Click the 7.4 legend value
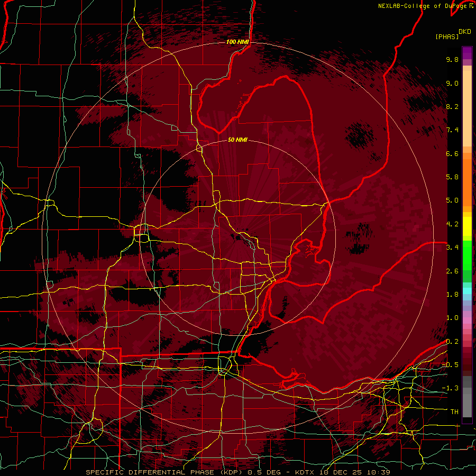Viewport: 476px width, 476px height. [452, 130]
